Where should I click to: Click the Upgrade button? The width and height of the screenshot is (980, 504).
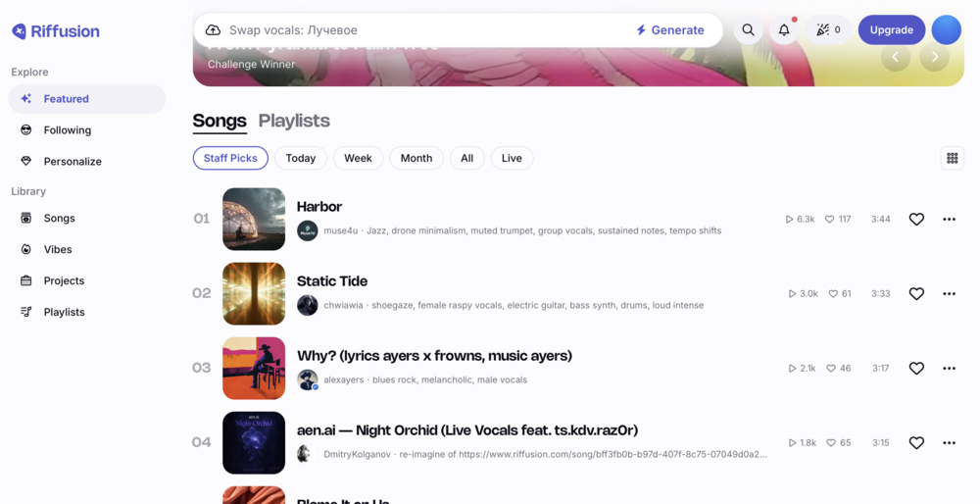click(891, 30)
